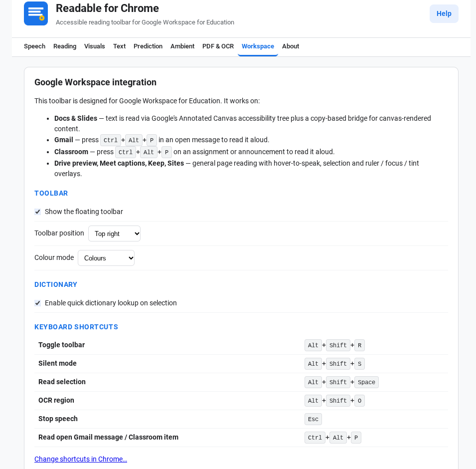Open the About tab

tap(291, 46)
